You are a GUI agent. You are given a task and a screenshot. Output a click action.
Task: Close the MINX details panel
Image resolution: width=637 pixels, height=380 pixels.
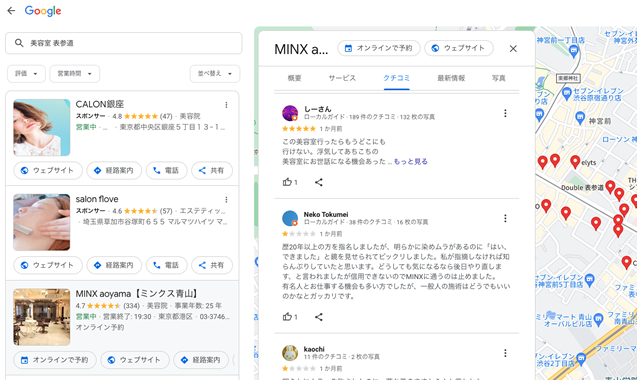tap(513, 49)
